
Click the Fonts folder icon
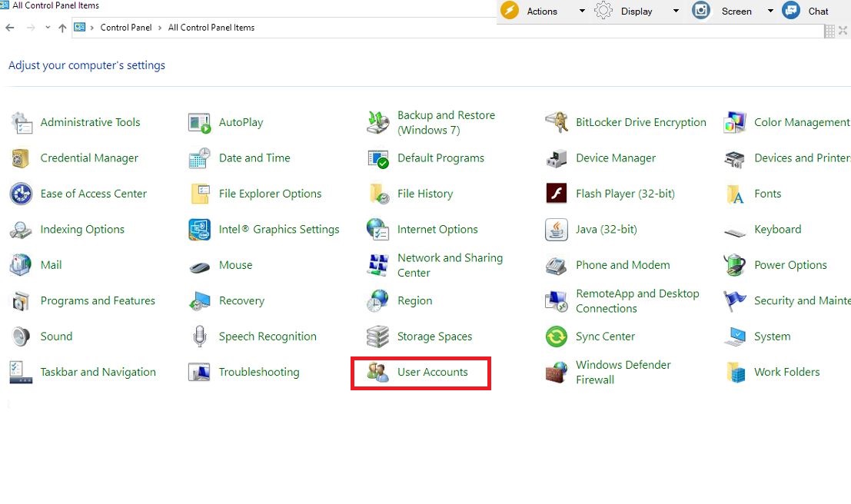pyautogui.click(x=735, y=194)
